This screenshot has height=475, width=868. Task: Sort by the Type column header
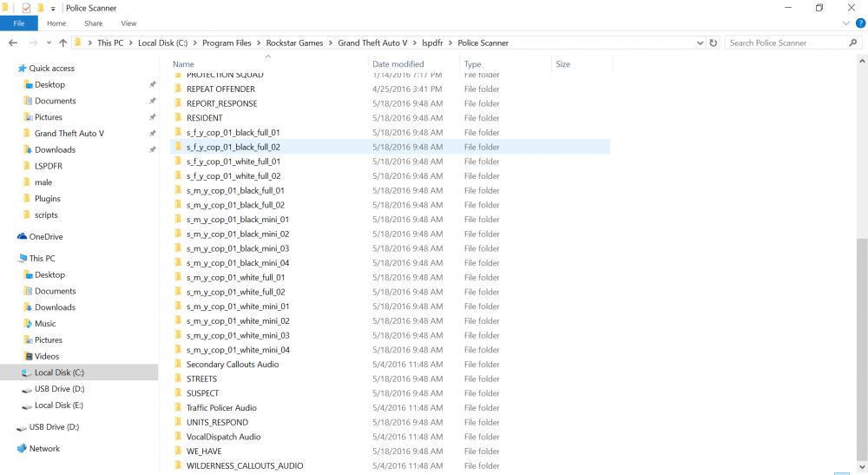472,64
